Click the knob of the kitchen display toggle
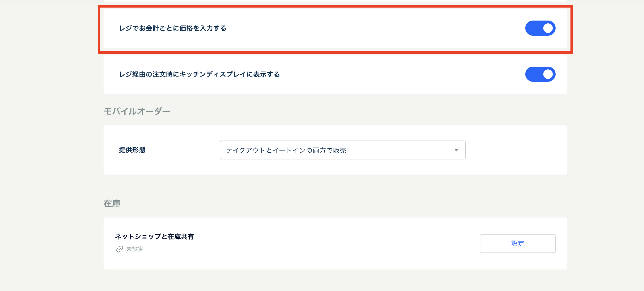The image size is (644, 291). (x=548, y=74)
